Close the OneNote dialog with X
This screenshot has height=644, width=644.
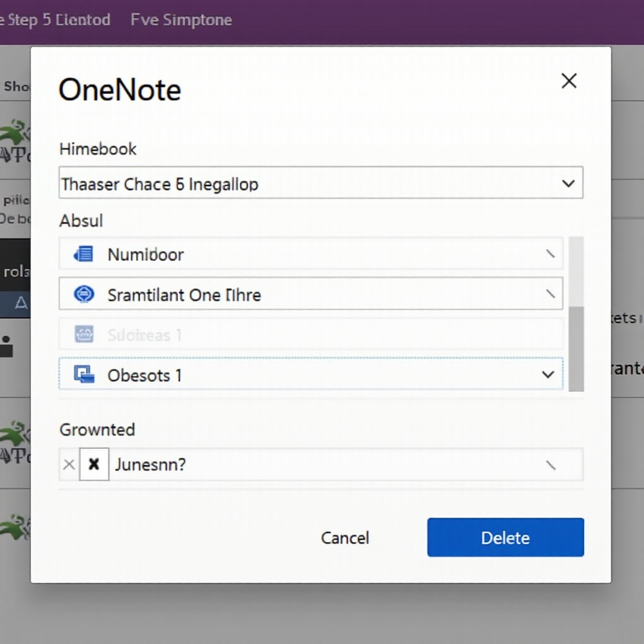pos(569,81)
